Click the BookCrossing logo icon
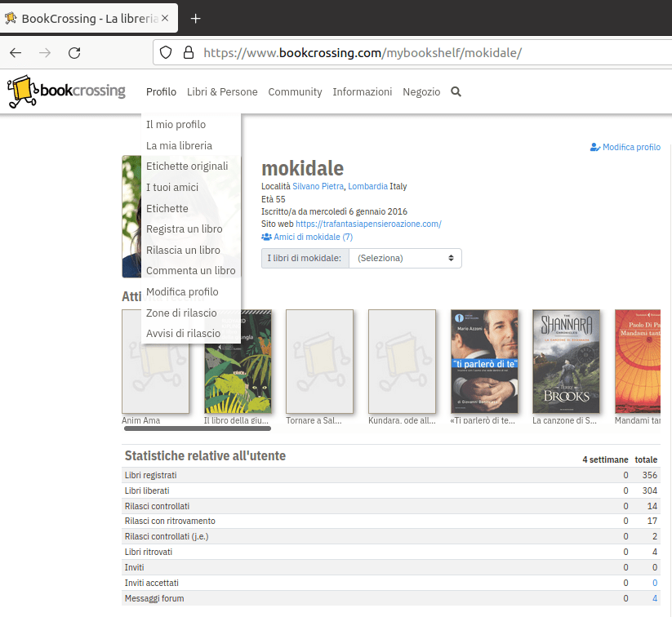 pyautogui.click(x=23, y=91)
